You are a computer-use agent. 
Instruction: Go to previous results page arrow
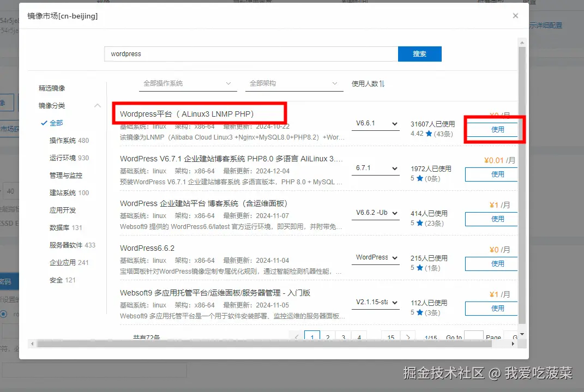pyautogui.click(x=297, y=336)
